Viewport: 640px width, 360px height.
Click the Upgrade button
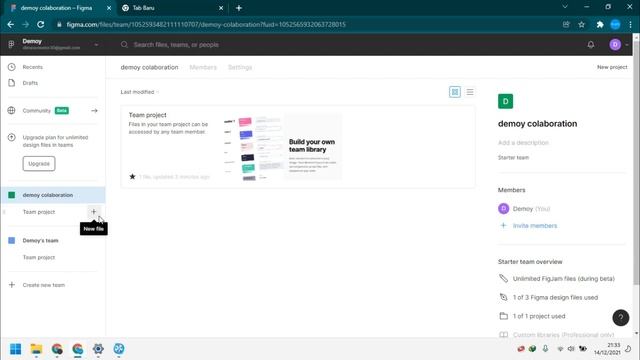click(39, 163)
